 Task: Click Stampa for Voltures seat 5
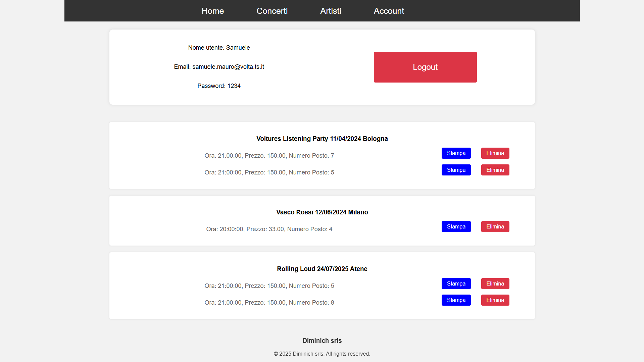pos(456,170)
